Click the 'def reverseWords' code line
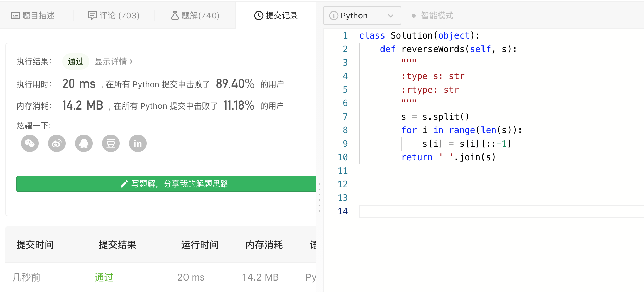This screenshot has width=644, height=292. (448, 49)
